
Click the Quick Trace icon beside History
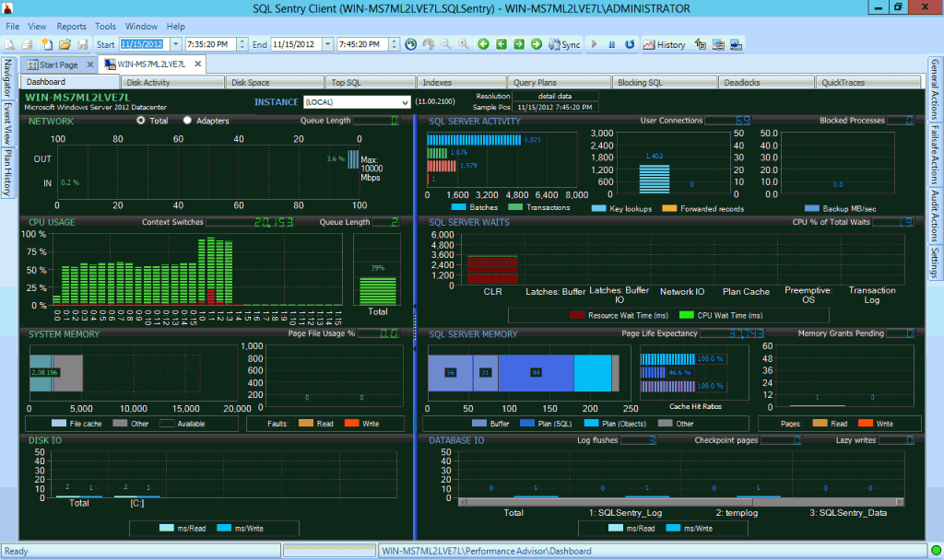pyautogui.click(x=701, y=44)
